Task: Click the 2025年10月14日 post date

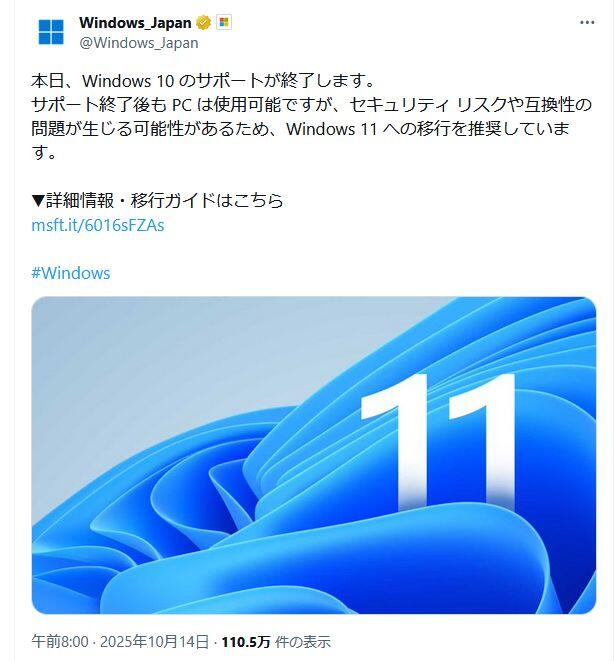Action: pyautogui.click(x=154, y=642)
